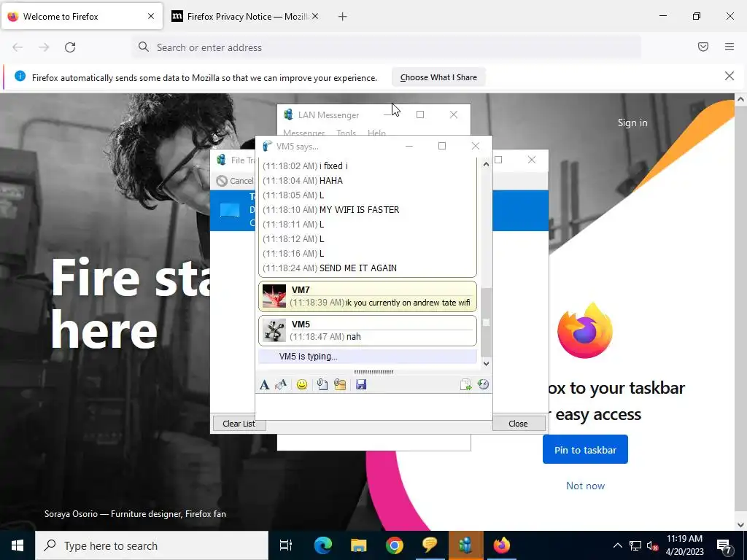
Task: Click the Pin to taskbar button
Action: click(x=585, y=449)
